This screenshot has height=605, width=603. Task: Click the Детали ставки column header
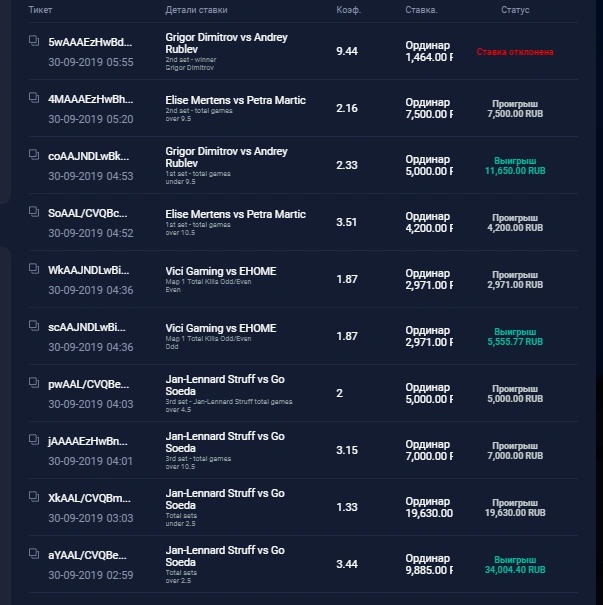point(196,10)
